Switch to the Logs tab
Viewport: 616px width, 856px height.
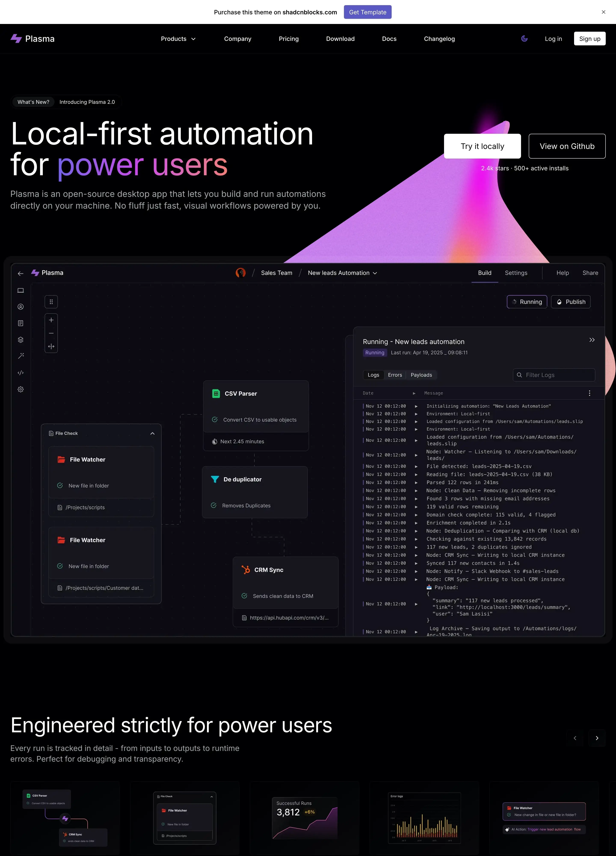[373, 375]
